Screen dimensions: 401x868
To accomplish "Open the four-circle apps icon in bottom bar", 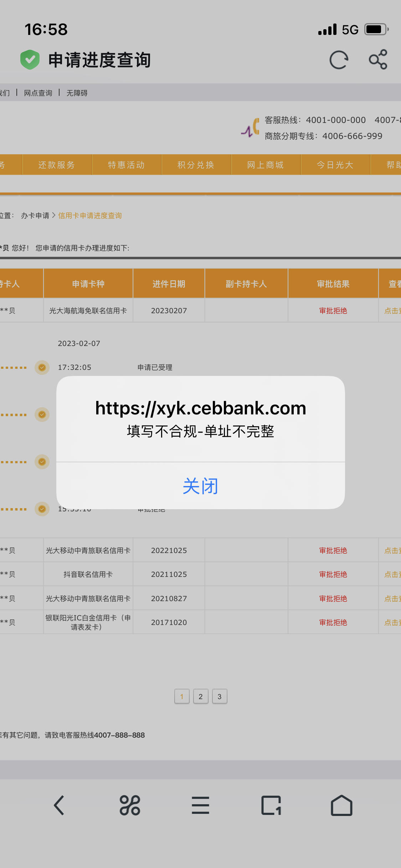I will [x=130, y=805].
